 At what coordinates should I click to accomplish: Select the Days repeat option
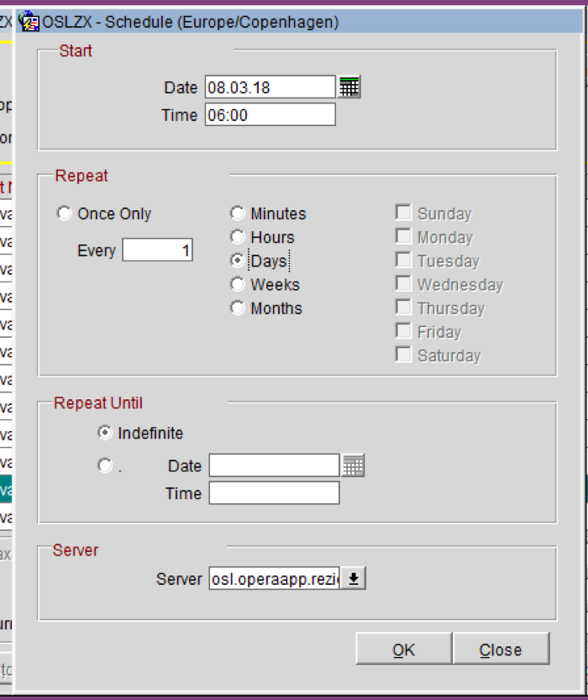(x=238, y=261)
